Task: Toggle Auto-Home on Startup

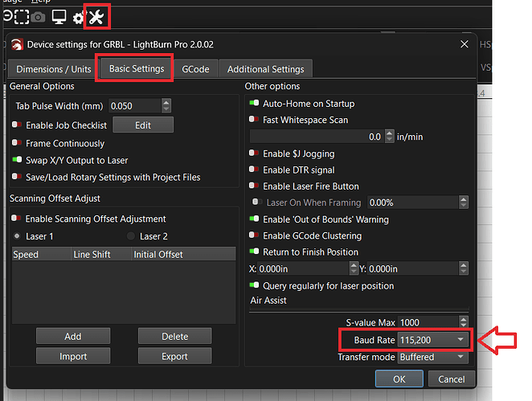Action: click(254, 103)
